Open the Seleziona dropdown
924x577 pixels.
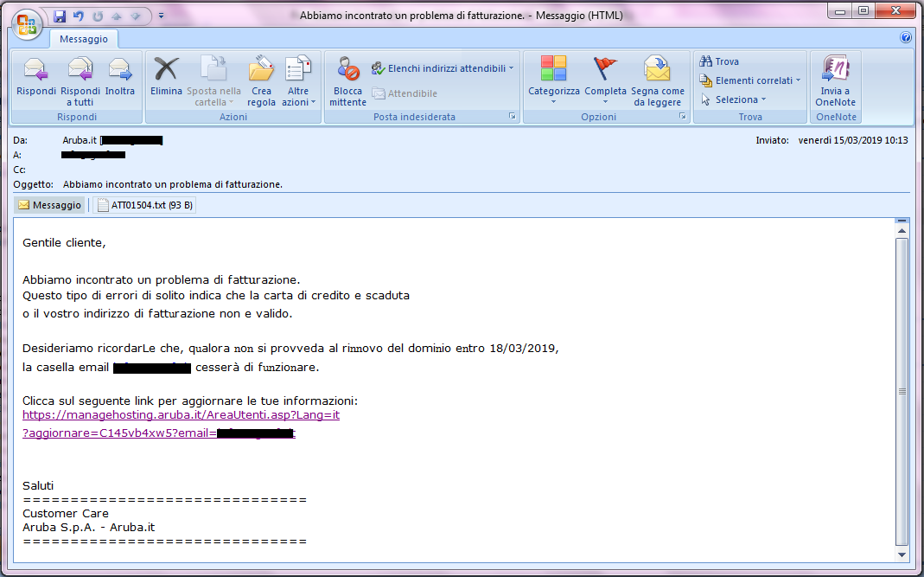click(x=734, y=99)
